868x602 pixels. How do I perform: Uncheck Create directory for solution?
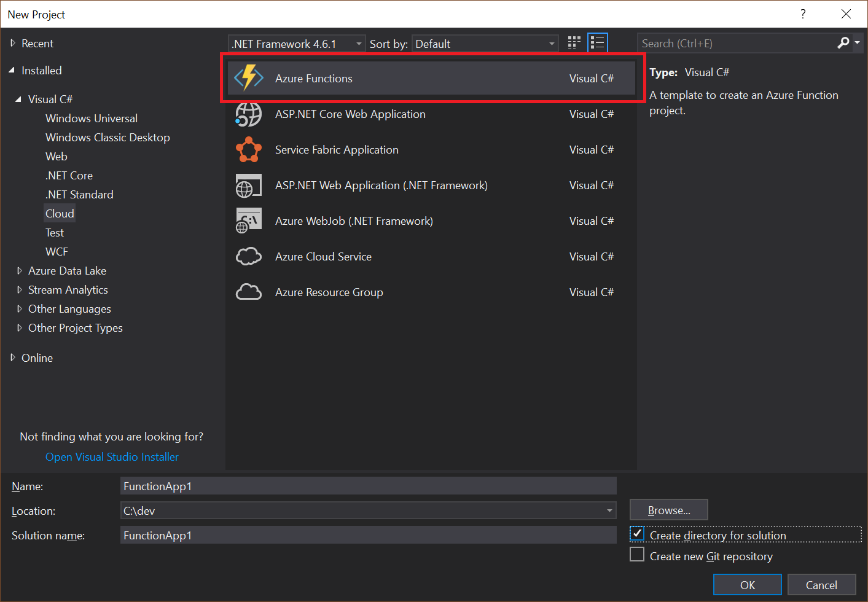[x=638, y=534]
